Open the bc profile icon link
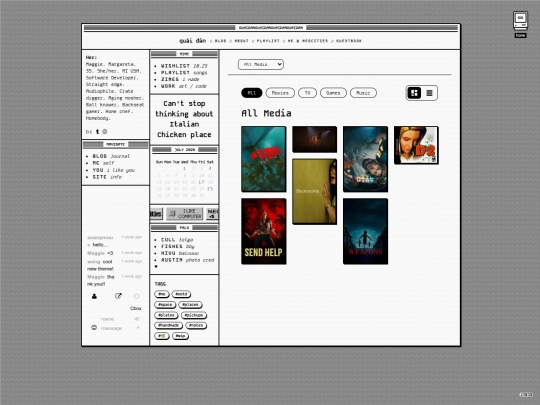The height and width of the screenshot is (405, 540). tap(89, 132)
